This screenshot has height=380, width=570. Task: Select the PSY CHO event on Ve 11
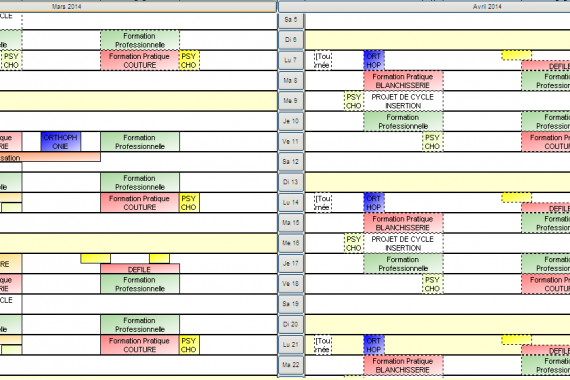pos(433,142)
